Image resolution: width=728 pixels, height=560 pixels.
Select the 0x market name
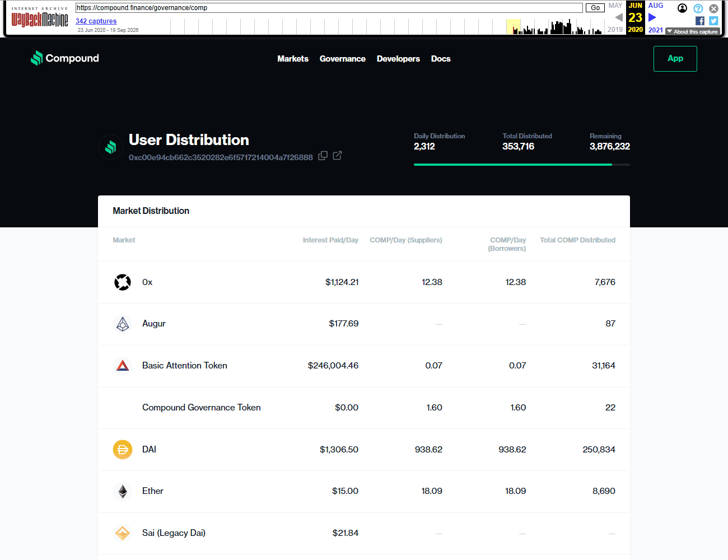point(147,282)
